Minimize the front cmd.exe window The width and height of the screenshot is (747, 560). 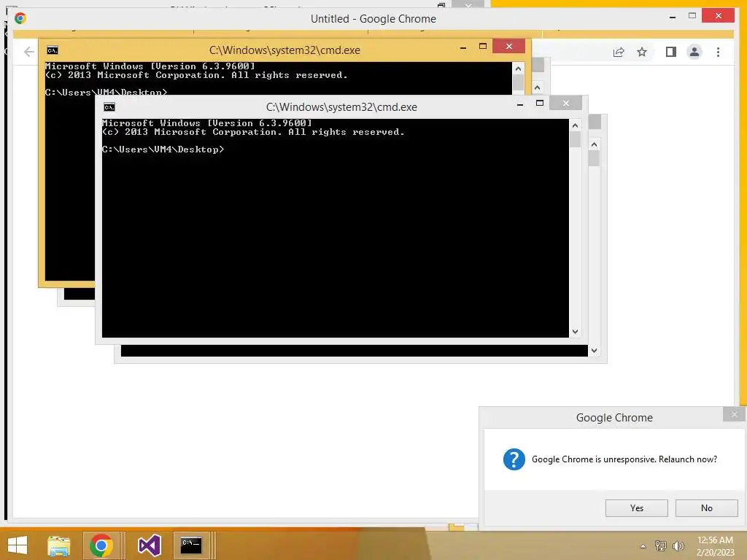coord(519,104)
